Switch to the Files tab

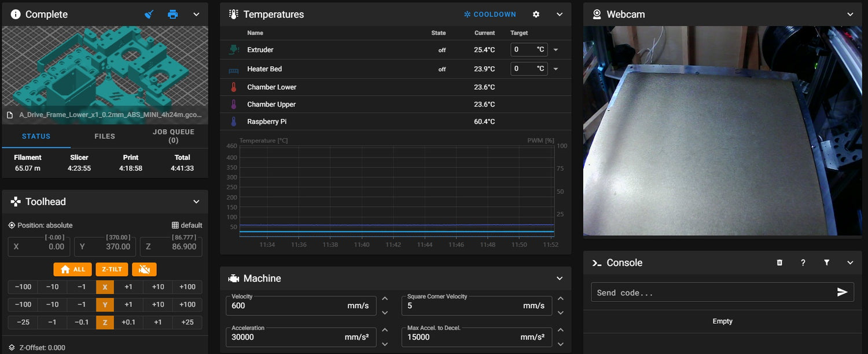click(x=105, y=137)
